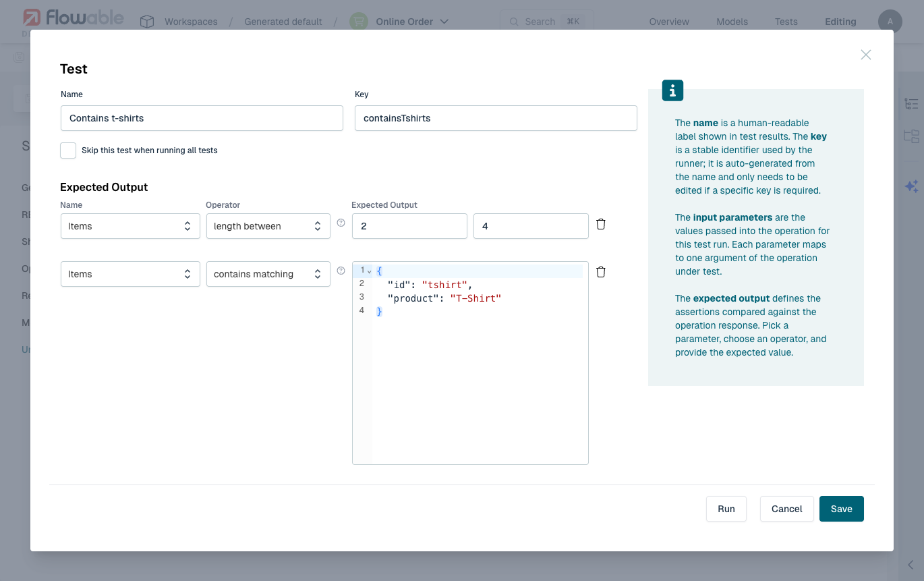
Task: Save the test
Action: (x=842, y=509)
